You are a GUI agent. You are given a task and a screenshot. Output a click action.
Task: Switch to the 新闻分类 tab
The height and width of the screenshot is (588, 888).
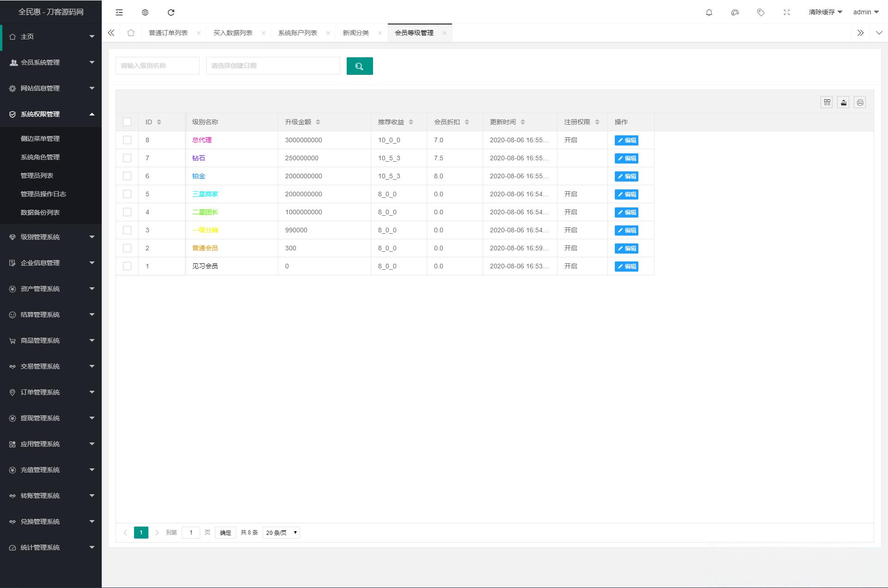coord(356,33)
